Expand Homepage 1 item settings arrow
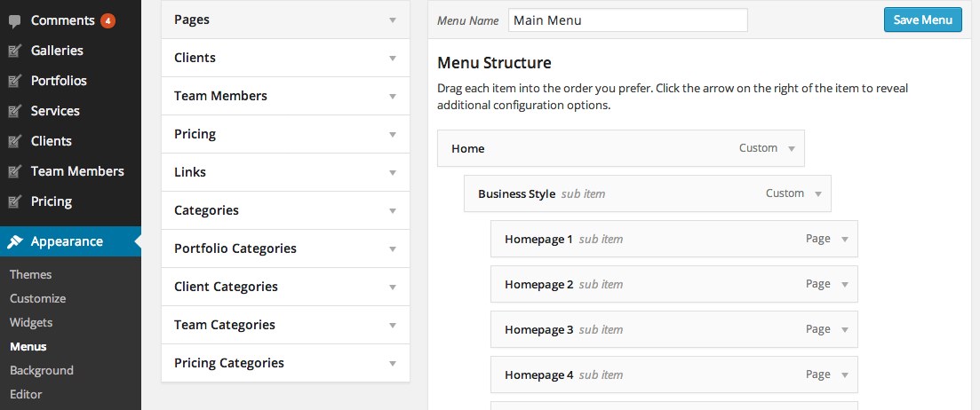 [844, 239]
